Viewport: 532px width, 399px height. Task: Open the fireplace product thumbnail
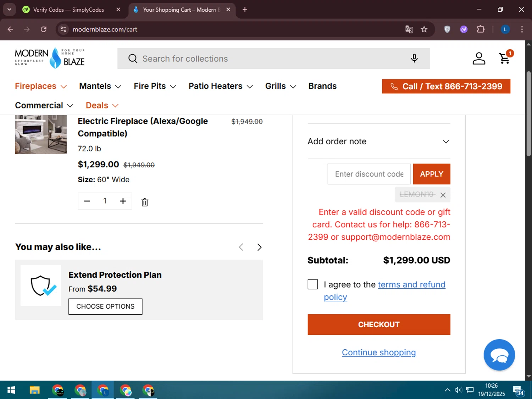coord(41,134)
